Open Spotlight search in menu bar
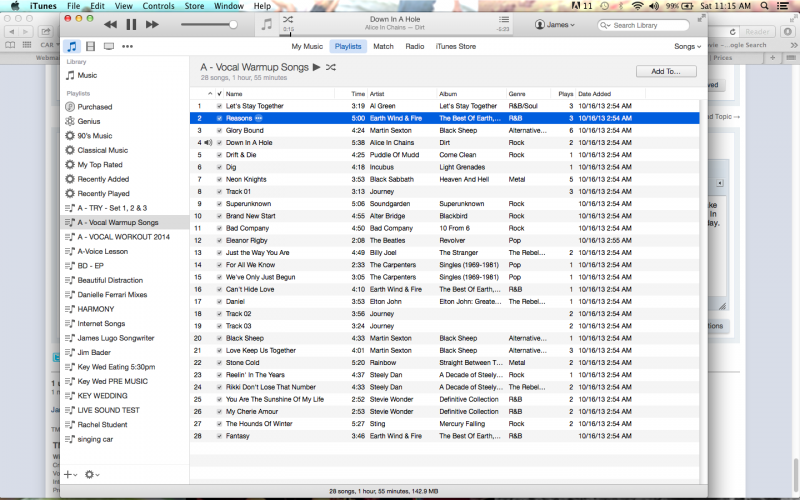 click(764, 6)
